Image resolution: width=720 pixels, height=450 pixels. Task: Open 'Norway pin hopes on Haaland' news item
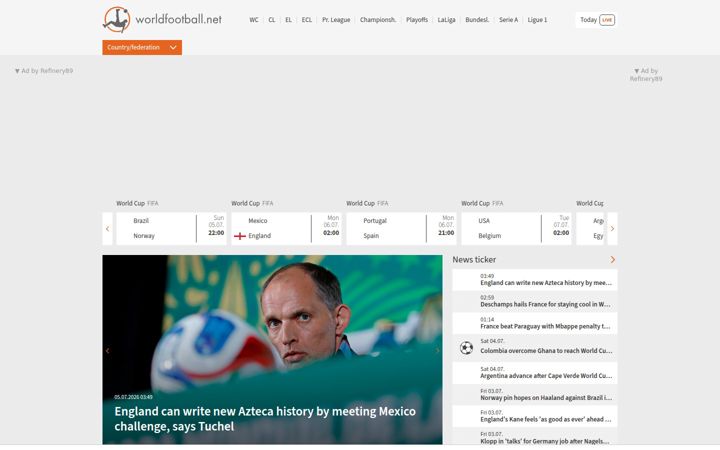tap(535, 395)
